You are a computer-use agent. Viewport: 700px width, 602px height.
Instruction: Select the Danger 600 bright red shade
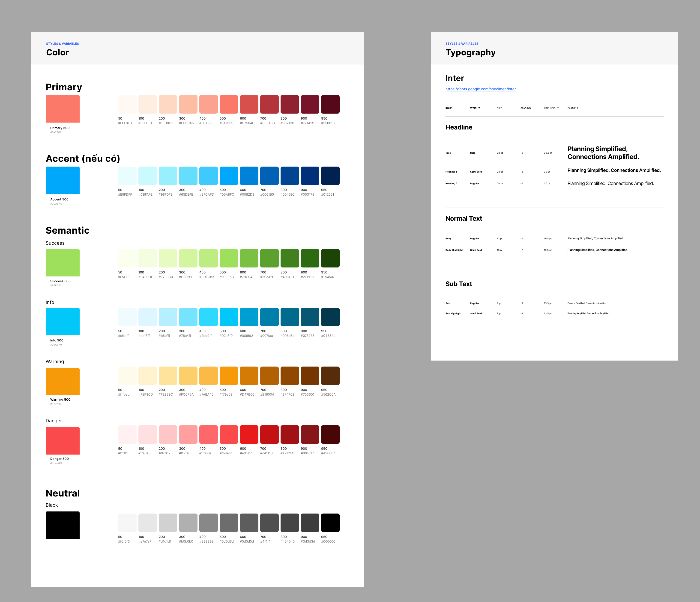tap(249, 435)
